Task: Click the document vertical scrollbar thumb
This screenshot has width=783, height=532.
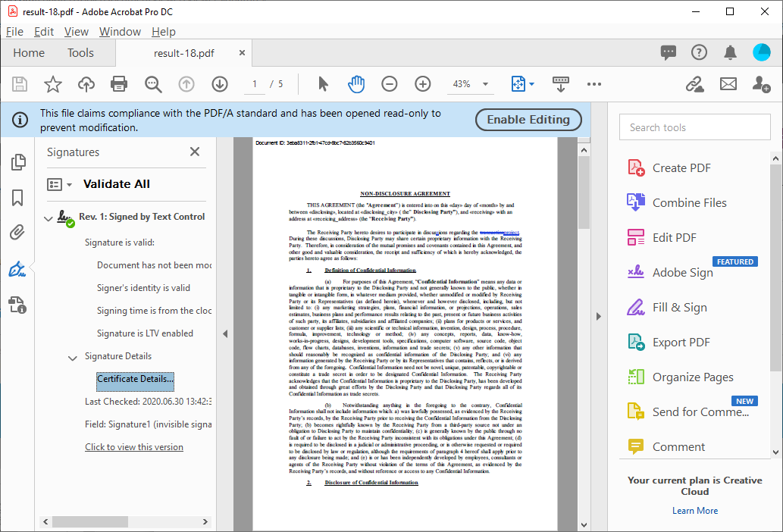Action: (x=584, y=192)
